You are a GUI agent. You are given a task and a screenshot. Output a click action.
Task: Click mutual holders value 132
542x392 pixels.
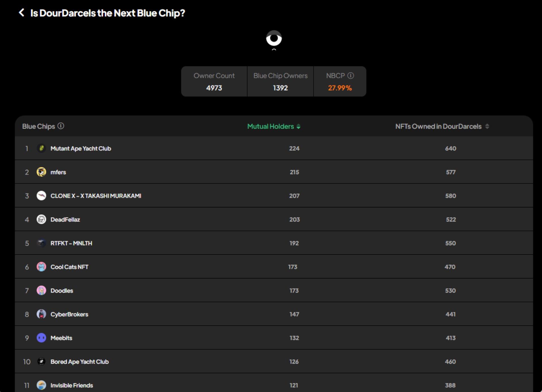point(294,338)
